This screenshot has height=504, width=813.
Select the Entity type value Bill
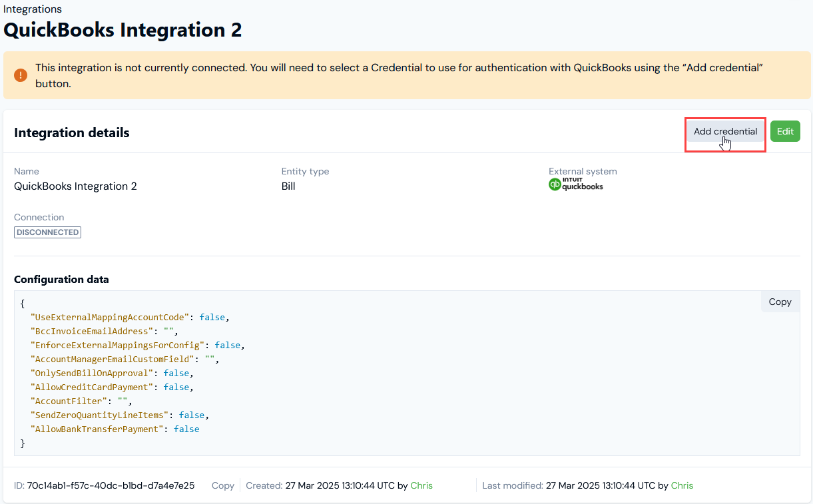[x=288, y=186]
